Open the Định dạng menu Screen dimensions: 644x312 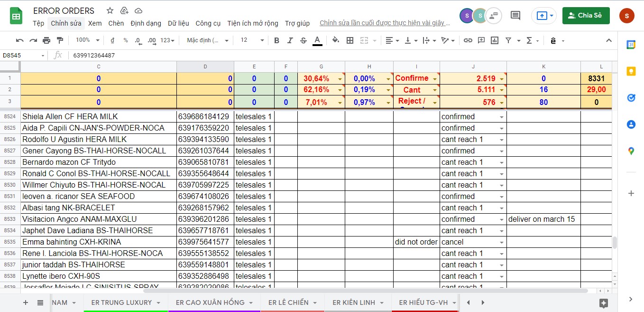[x=146, y=23]
